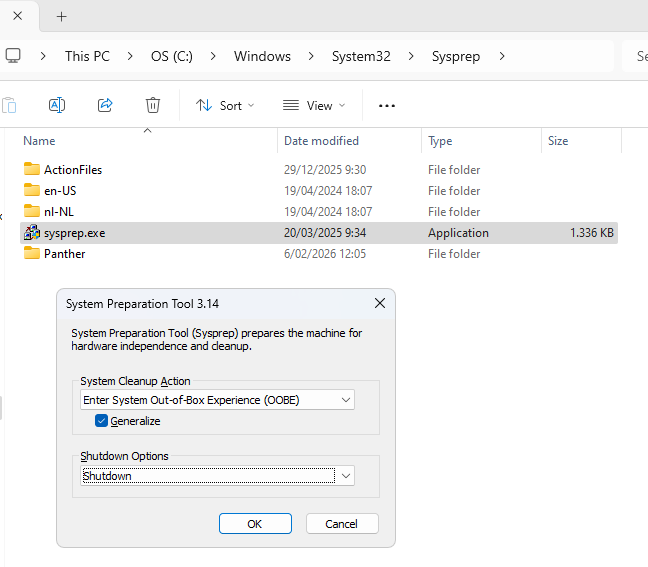Click the en-US folder icon

(31, 191)
